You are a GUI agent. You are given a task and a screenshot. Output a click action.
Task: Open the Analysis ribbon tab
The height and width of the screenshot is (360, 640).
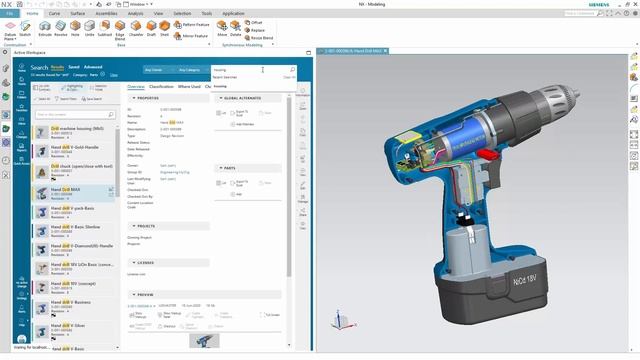click(x=136, y=13)
